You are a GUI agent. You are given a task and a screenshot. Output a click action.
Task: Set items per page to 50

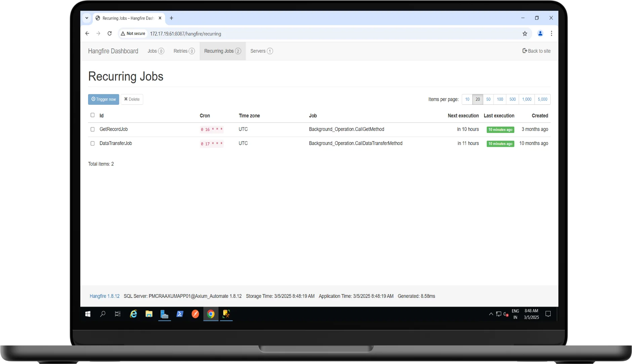[x=488, y=99]
